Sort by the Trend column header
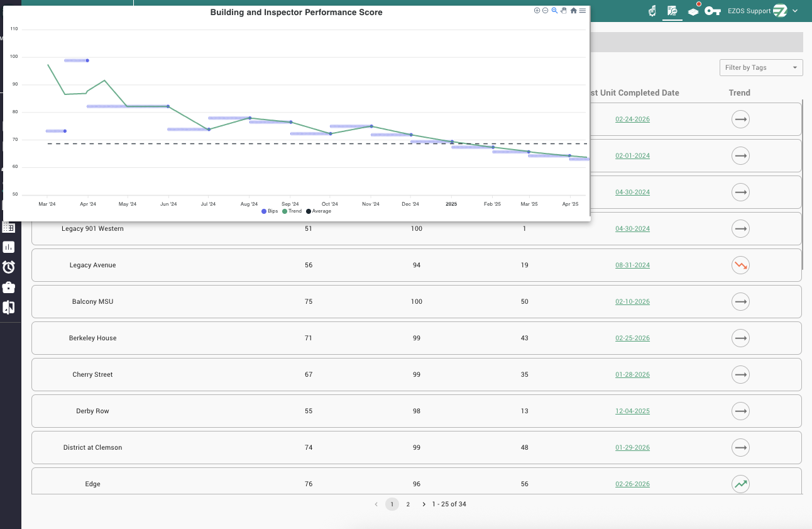812x529 pixels. (740, 92)
